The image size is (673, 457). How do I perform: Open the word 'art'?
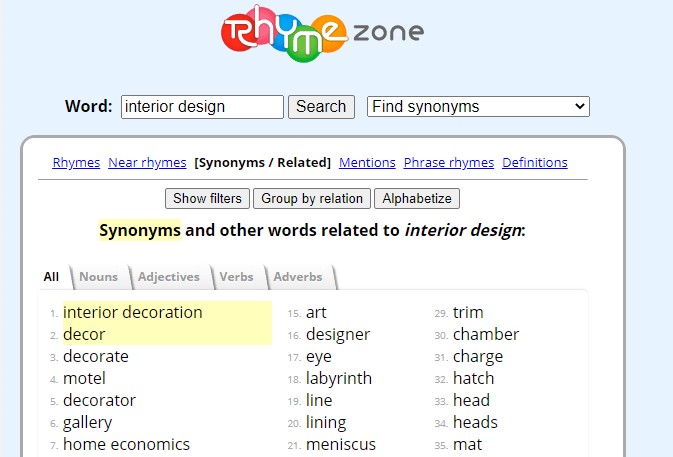[x=316, y=312]
